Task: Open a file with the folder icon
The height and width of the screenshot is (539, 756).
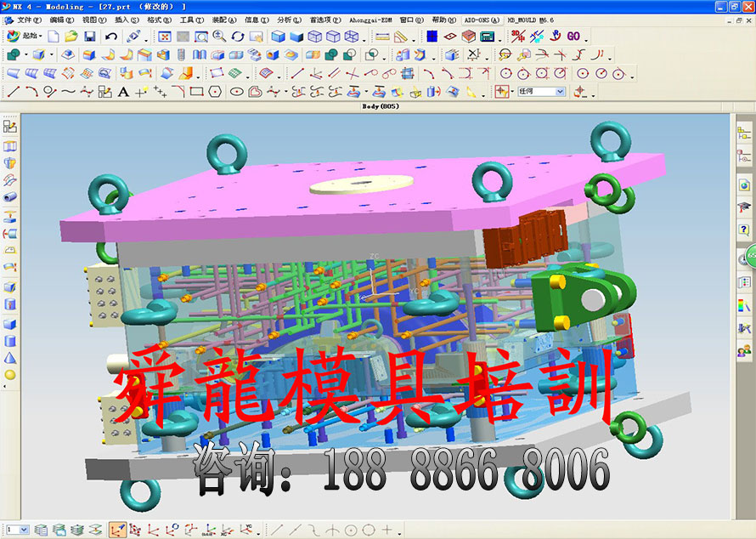Action: click(x=71, y=37)
